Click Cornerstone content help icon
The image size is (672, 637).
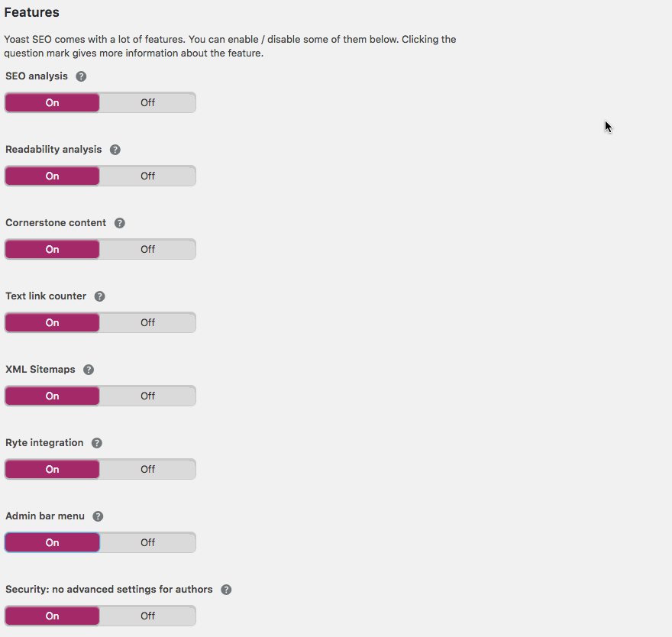[119, 223]
